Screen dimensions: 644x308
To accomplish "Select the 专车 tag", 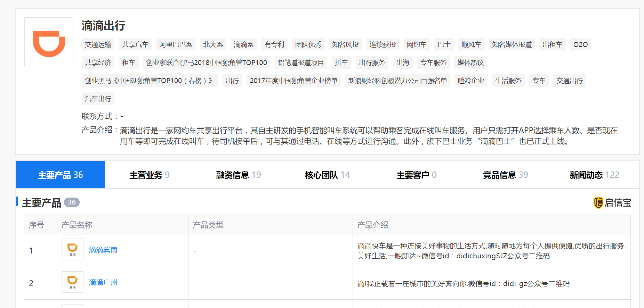I will tap(539, 81).
